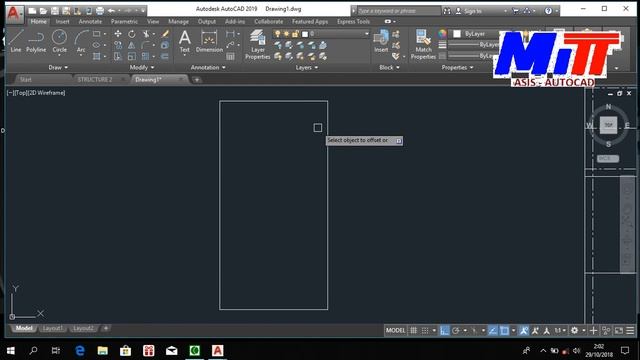Select the Line draw tool

[x=16, y=41]
